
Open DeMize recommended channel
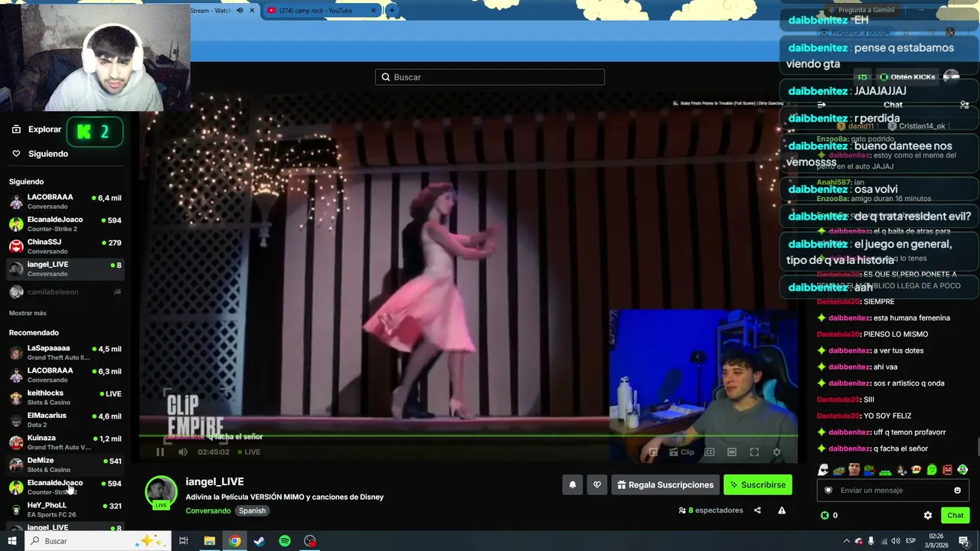pyautogui.click(x=65, y=465)
